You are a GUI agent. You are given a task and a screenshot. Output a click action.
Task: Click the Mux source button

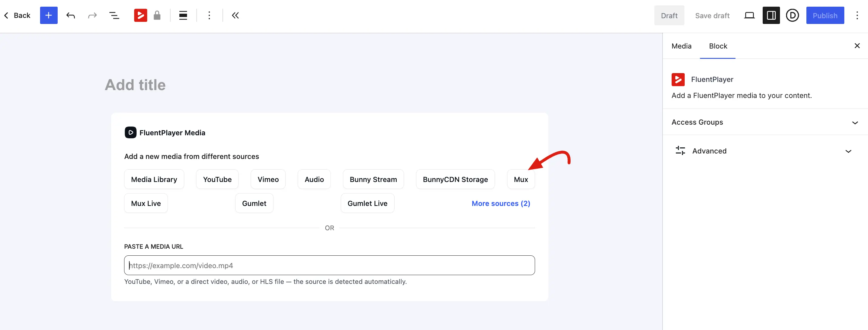pos(521,180)
